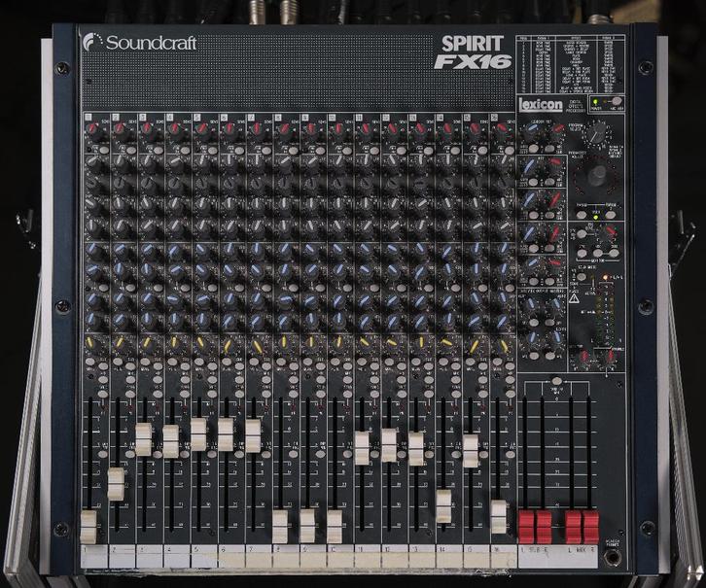Click the red gain knob on channel 16
The height and width of the screenshot is (588, 706).
pyautogui.click(x=501, y=130)
